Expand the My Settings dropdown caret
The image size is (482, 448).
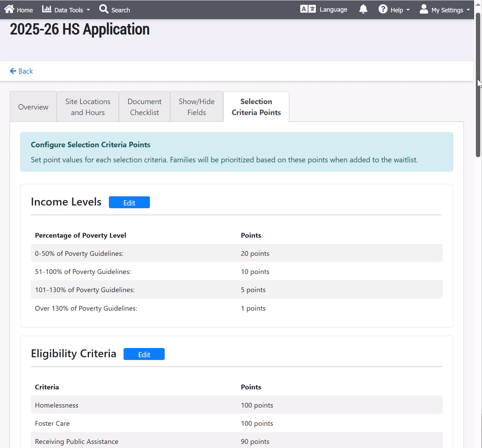[468, 10]
